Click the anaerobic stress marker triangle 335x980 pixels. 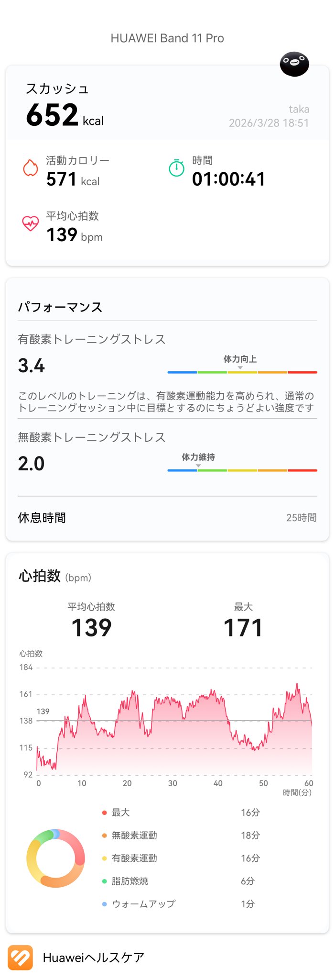pos(198,466)
